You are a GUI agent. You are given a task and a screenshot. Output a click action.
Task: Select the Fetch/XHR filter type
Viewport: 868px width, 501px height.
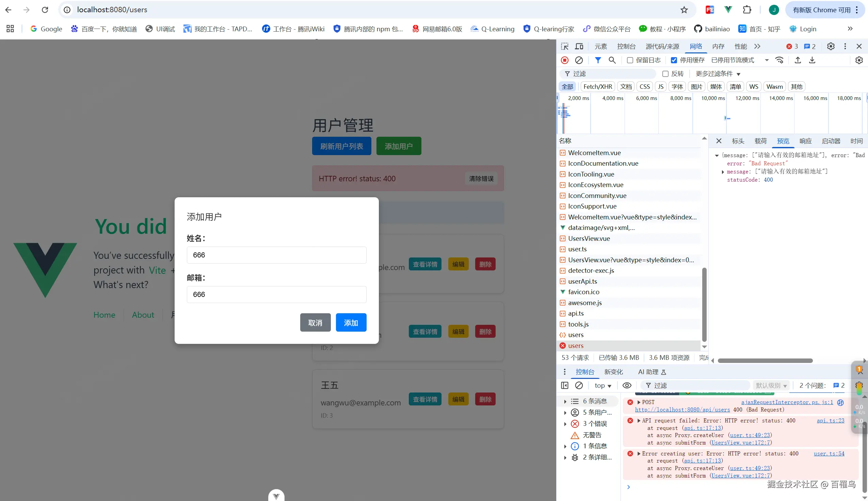(598, 86)
